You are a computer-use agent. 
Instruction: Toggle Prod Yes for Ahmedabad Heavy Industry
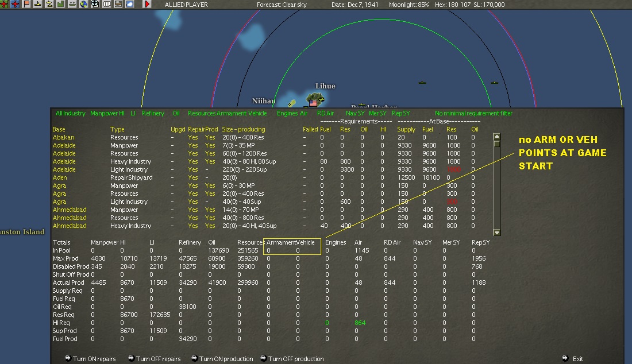tap(210, 226)
